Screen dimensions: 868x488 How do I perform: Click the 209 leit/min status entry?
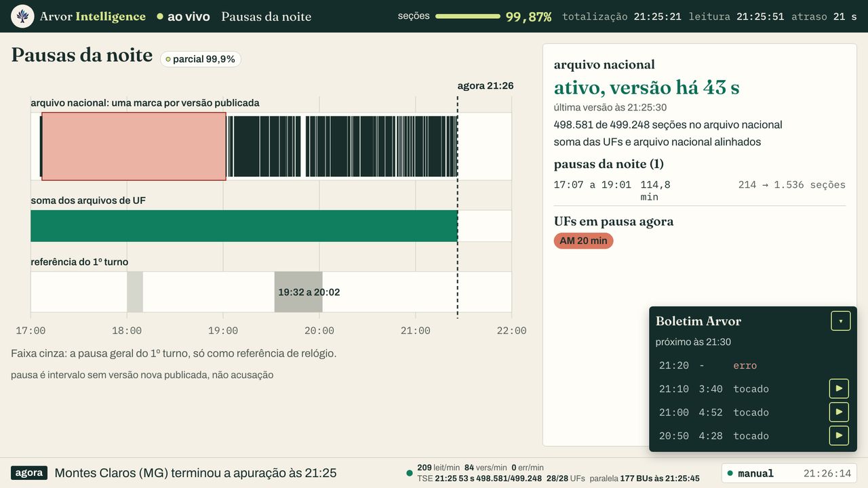438,468
